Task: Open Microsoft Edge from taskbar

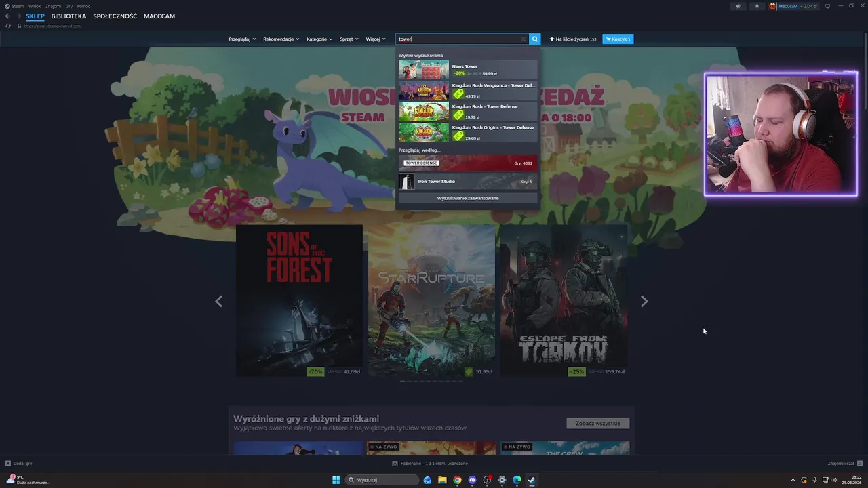Action: tap(517, 480)
